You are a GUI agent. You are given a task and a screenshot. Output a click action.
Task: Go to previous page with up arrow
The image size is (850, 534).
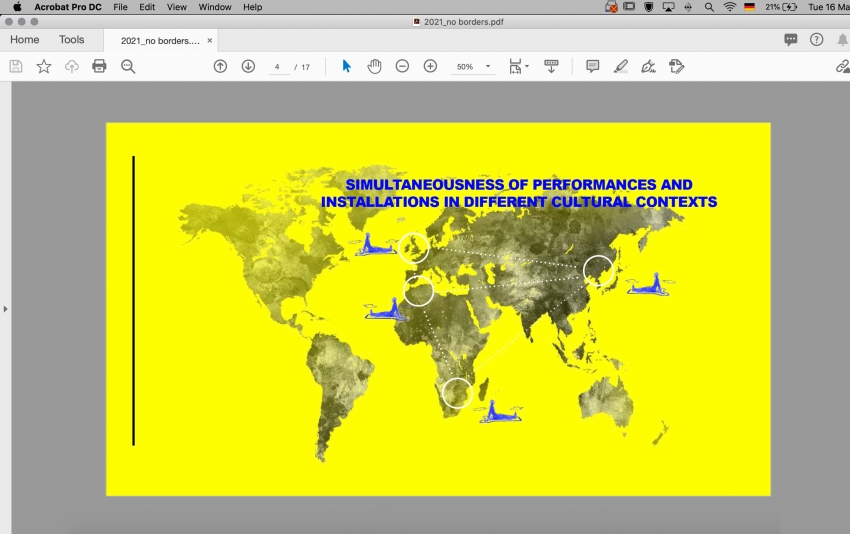(220, 66)
